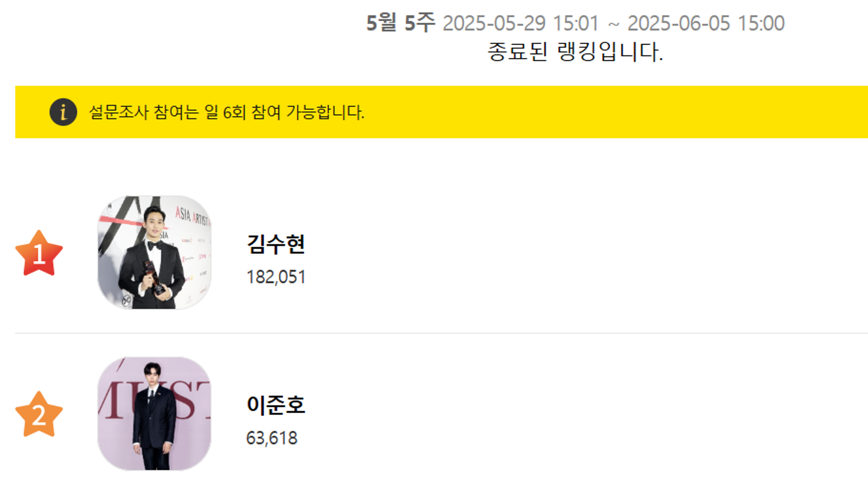Click the rank 2 star badge
Viewport: 868px width, 492px height.
click(x=39, y=415)
